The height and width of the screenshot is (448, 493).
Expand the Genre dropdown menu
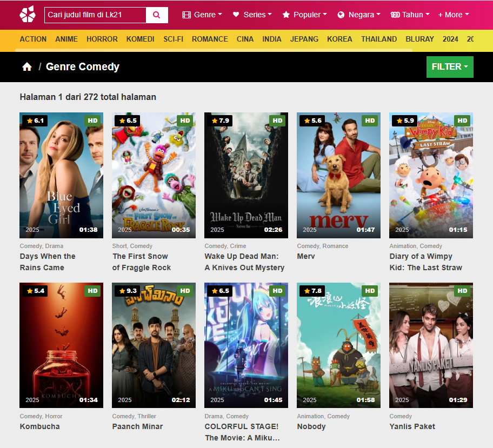pyautogui.click(x=202, y=15)
